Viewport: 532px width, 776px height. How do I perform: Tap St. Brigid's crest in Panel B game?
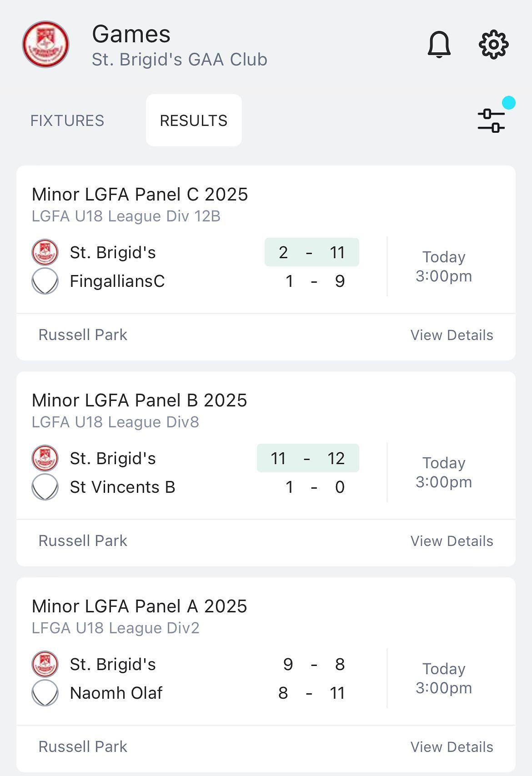(45, 458)
